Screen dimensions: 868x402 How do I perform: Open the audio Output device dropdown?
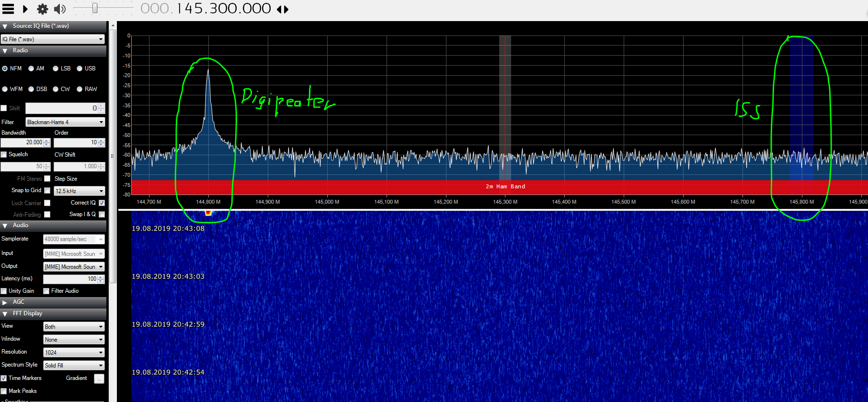(x=74, y=267)
